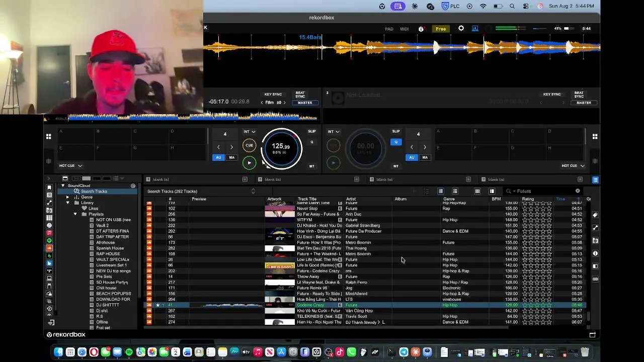
Task: Enable deck 1 SLIP mode
Action: pos(312,132)
